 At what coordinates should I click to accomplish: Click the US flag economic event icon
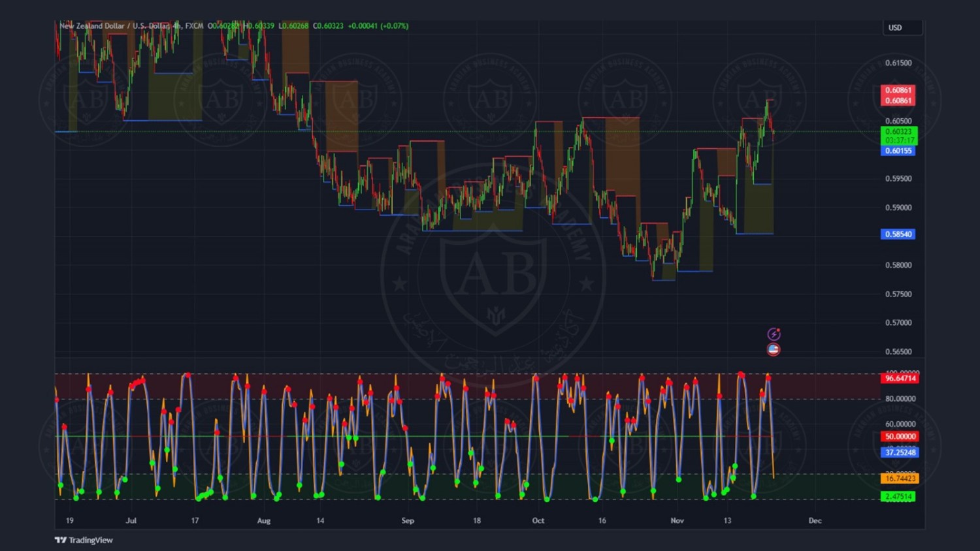coord(774,350)
